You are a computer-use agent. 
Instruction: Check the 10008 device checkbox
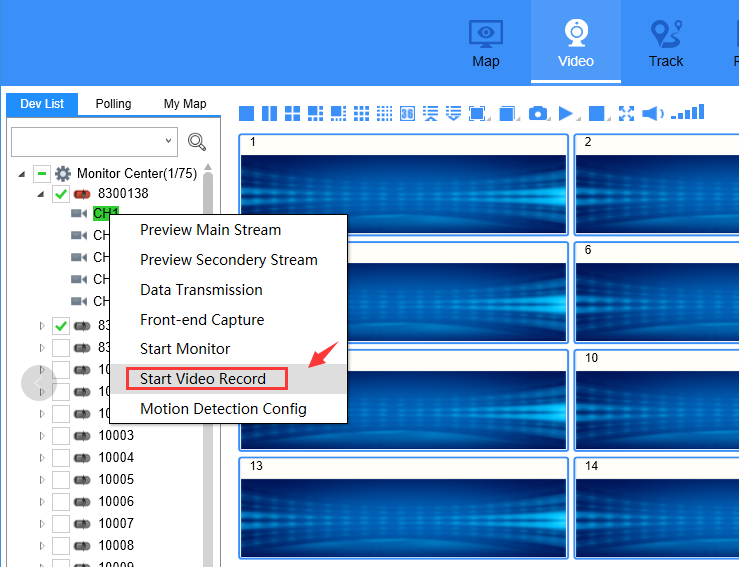tap(61, 546)
